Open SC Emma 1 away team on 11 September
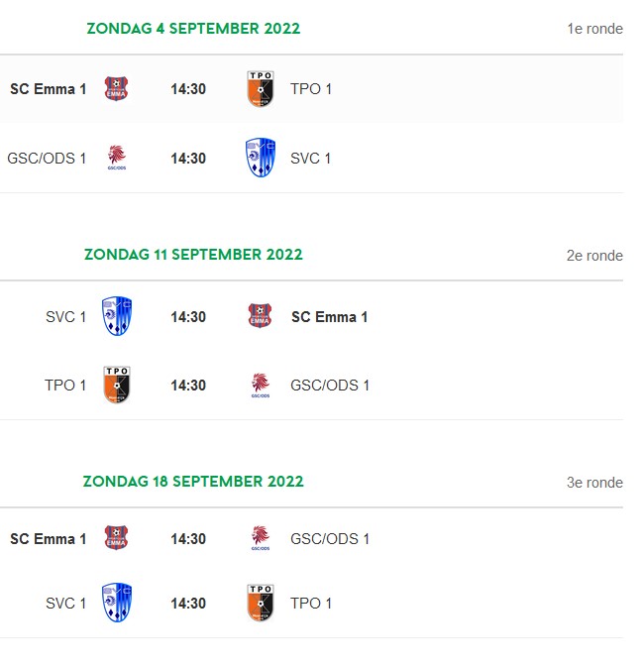This screenshot has width=644, height=666. 329,317
